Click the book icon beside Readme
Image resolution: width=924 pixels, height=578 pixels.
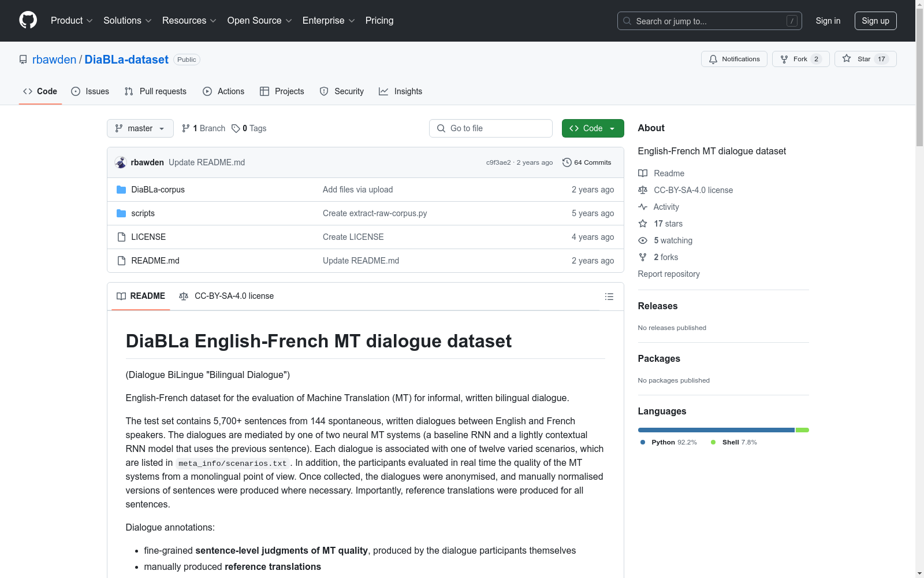643,173
